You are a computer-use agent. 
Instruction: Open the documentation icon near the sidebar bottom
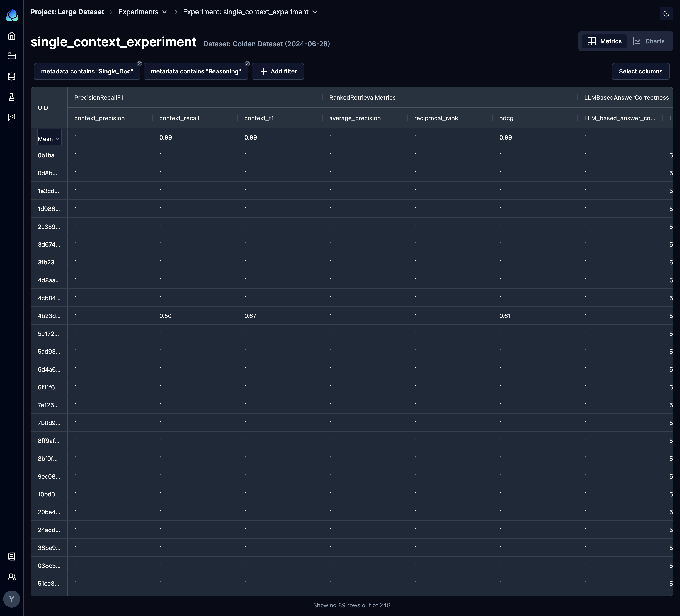(12, 556)
